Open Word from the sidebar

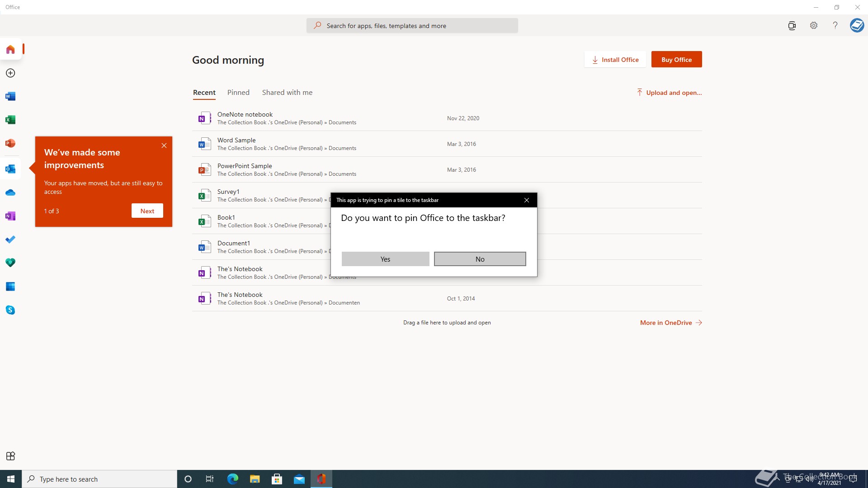[x=10, y=96]
